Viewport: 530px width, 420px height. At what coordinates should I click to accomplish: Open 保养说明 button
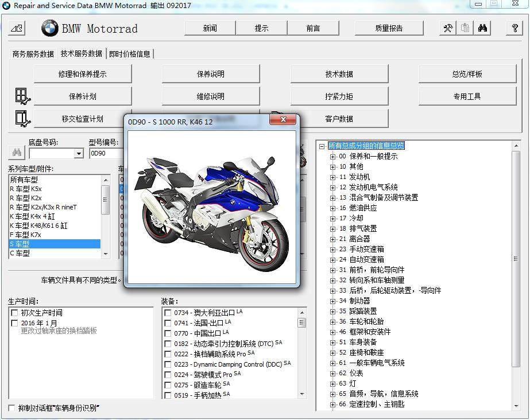[x=211, y=74]
